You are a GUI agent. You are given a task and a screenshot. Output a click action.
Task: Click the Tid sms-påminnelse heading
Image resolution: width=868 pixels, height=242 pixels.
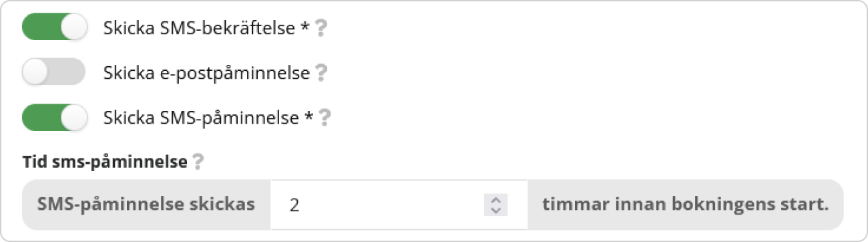105,162
